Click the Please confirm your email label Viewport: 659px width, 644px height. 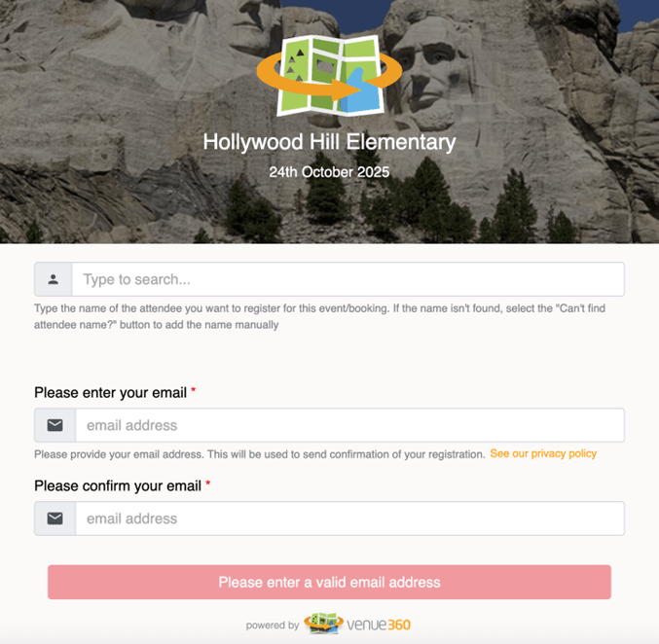(118, 485)
